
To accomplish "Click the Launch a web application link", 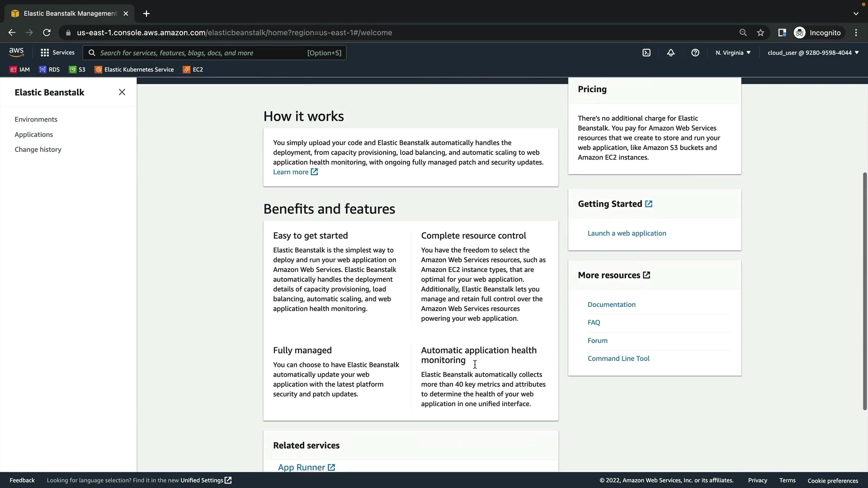I will [x=627, y=233].
